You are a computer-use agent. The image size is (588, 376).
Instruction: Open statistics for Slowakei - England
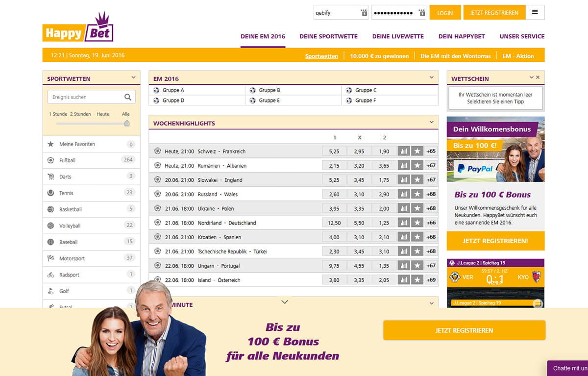point(404,180)
